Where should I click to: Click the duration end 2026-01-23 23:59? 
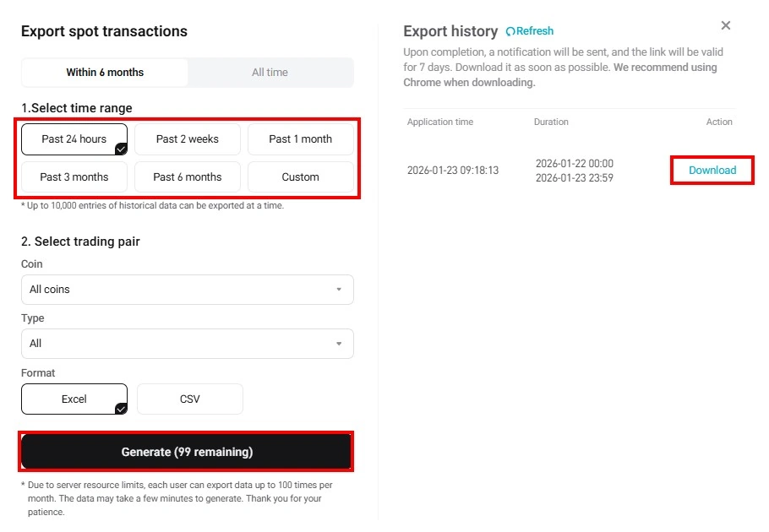pyautogui.click(x=575, y=178)
